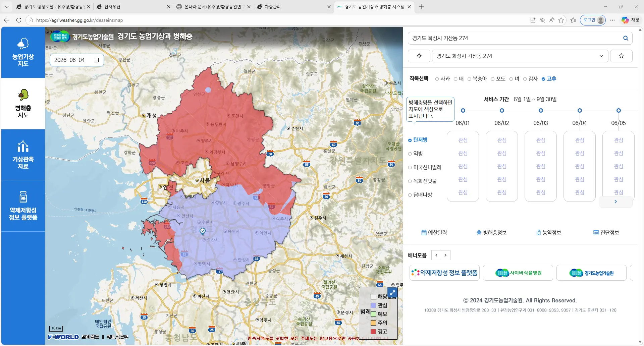The image size is (644, 346).
Task: Open the 2026-06-04 date picker field
Action: (77, 60)
